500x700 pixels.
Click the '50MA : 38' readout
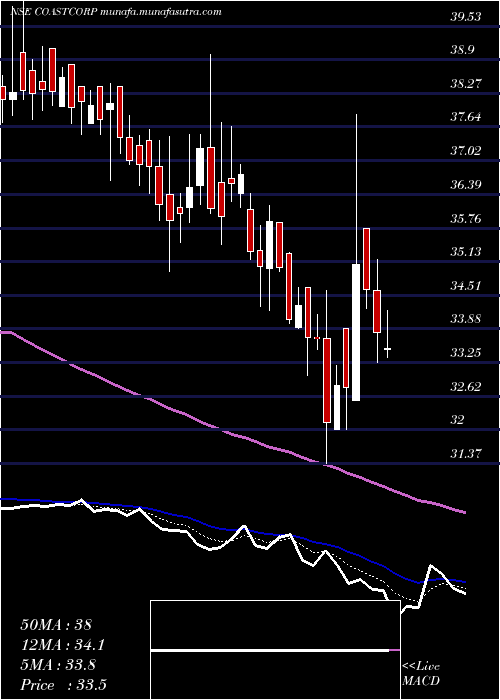pyautogui.click(x=56, y=624)
